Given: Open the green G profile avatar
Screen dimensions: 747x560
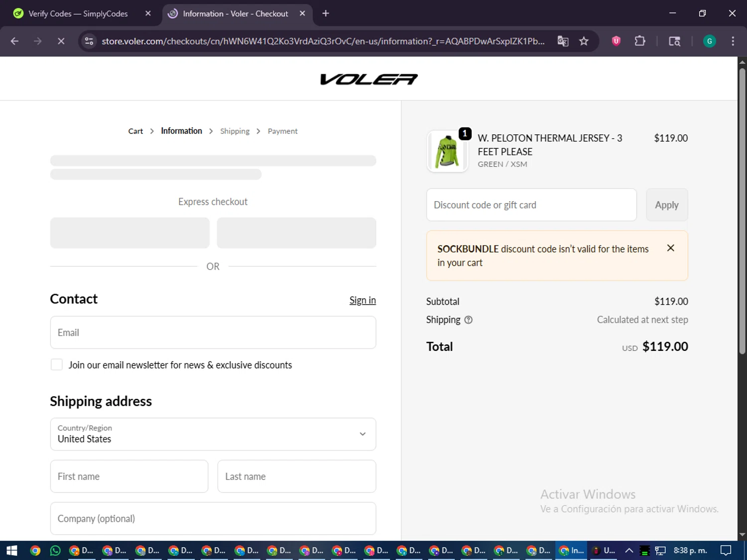Looking at the screenshot, I should point(709,41).
